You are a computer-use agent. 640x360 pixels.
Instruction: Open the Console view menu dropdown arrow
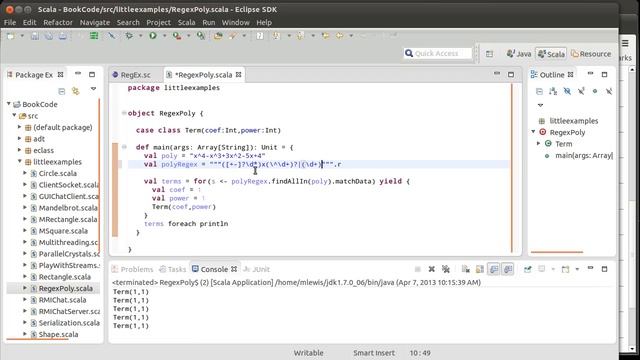click(x=577, y=269)
